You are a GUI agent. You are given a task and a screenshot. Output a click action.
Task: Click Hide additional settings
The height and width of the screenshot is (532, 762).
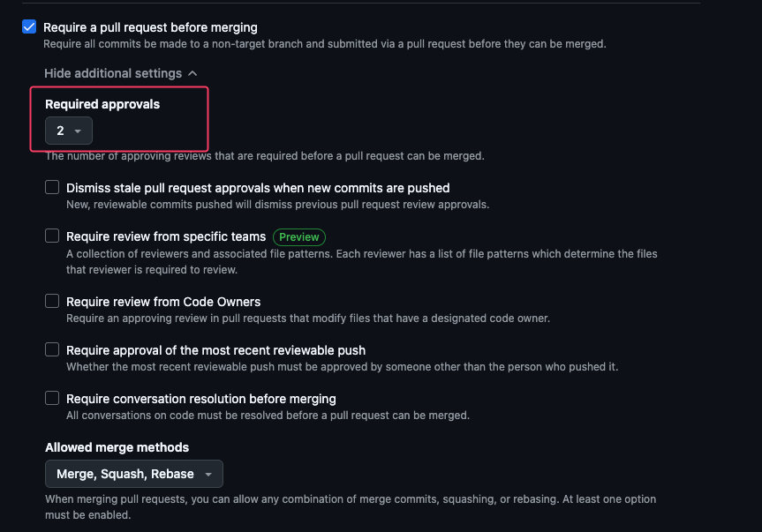click(113, 73)
